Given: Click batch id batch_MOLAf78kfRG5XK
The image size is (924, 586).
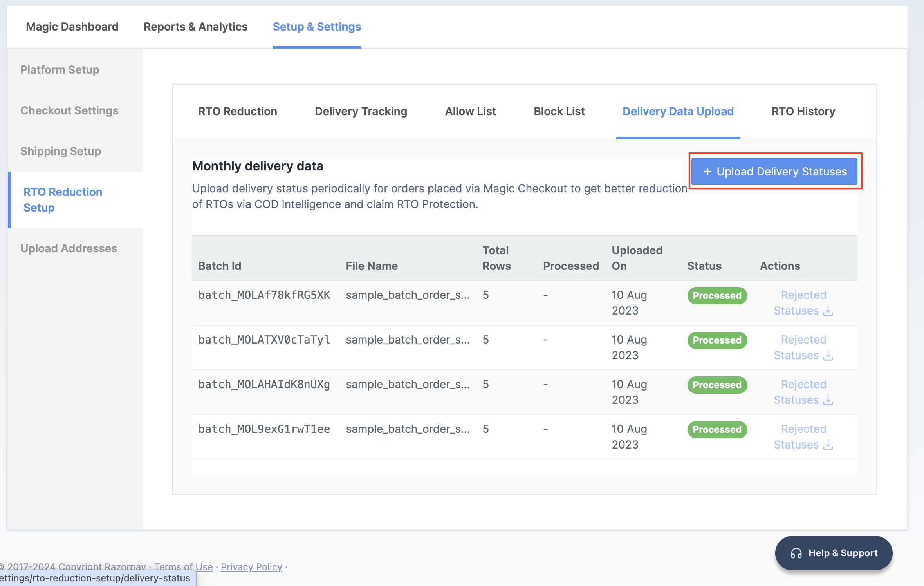Looking at the screenshot, I should (x=264, y=295).
